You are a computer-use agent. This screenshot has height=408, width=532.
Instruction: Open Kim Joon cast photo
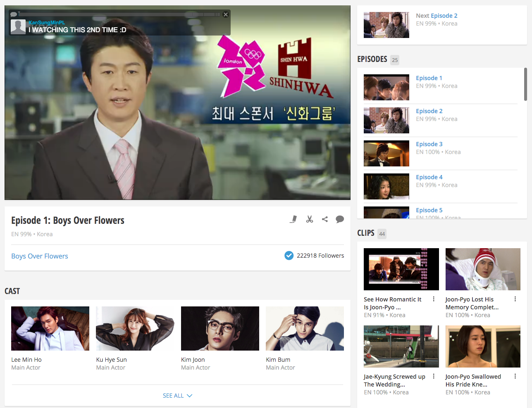click(220, 328)
